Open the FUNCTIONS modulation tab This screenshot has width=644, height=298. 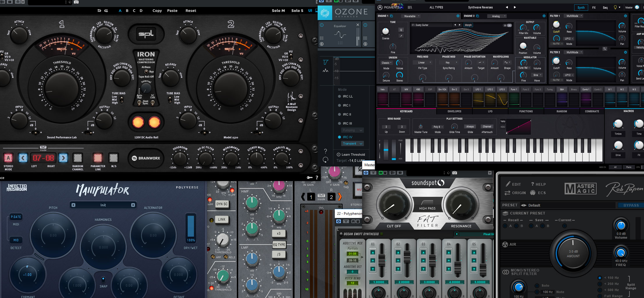[526, 111]
